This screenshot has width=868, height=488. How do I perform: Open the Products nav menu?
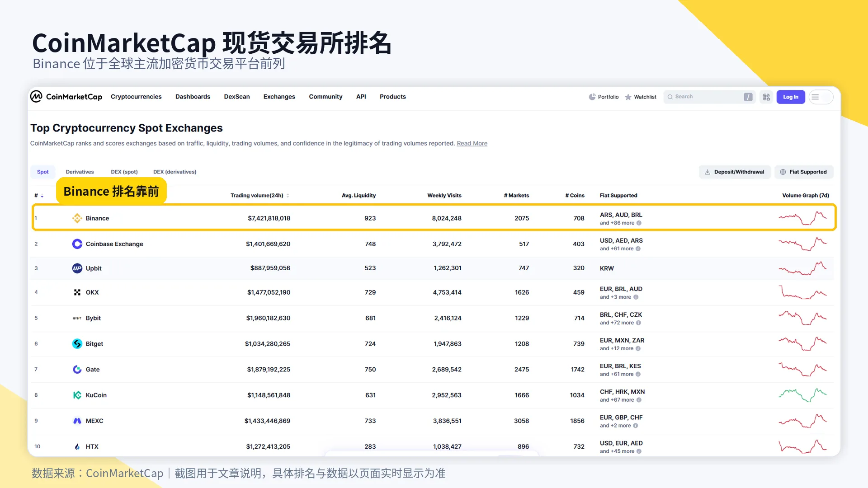coord(393,97)
